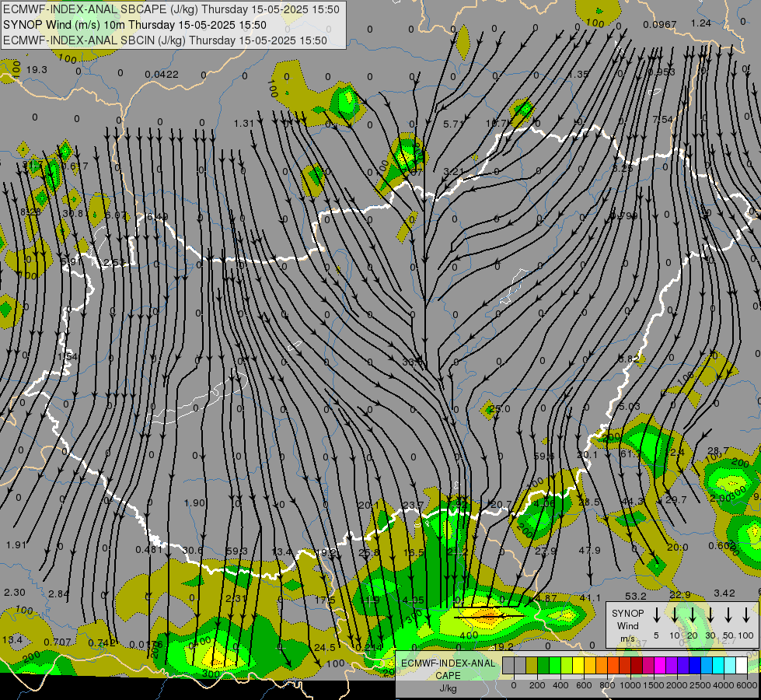This screenshot has width=761, height=700.
Task: Click the wind arrow above the 100 m/s label
Action: [746, 615]
